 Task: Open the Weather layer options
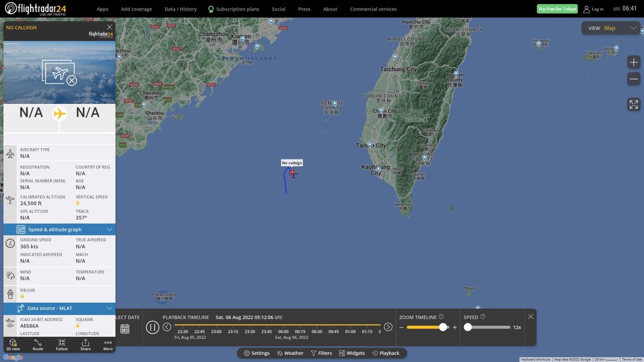pos(290,353)
